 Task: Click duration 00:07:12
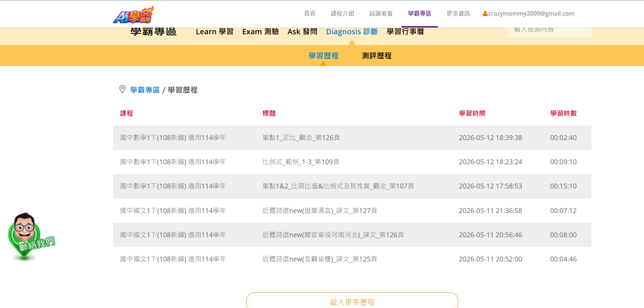(x=563, y=210)
